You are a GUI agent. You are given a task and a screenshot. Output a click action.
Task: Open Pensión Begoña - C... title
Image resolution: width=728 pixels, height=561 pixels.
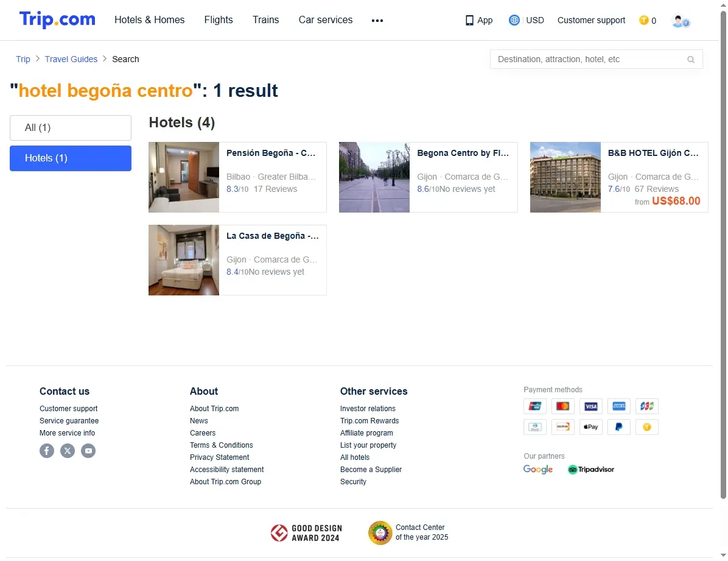[271, 153]
